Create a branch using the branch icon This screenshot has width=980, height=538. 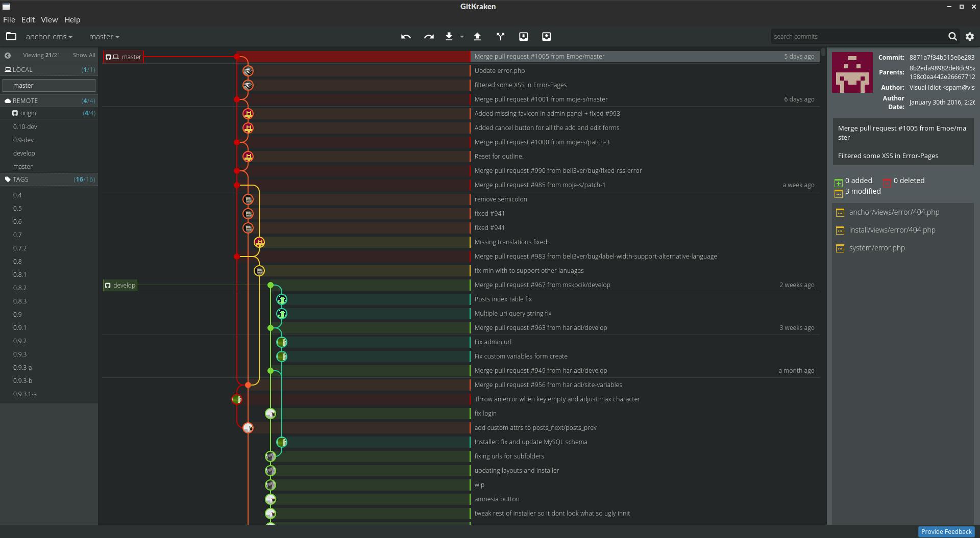pos(500,37)
